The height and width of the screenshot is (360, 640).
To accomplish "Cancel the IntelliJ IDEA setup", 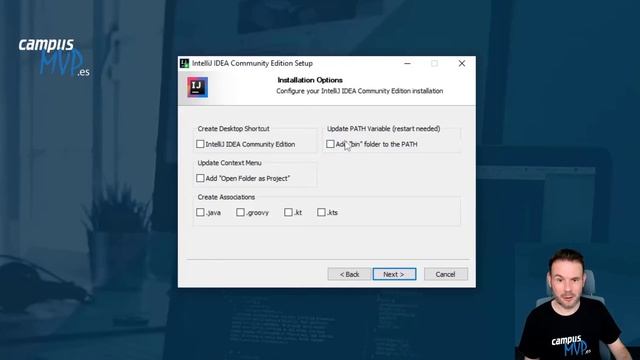I will (446, 274).
